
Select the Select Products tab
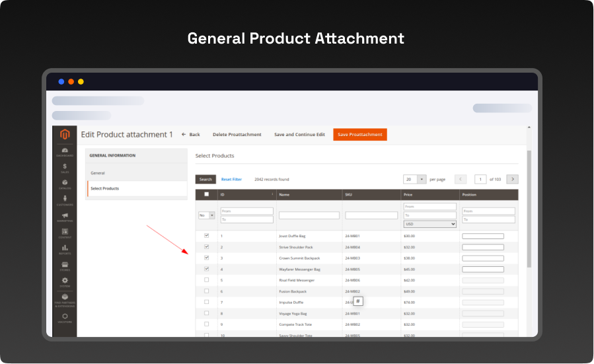105,189
